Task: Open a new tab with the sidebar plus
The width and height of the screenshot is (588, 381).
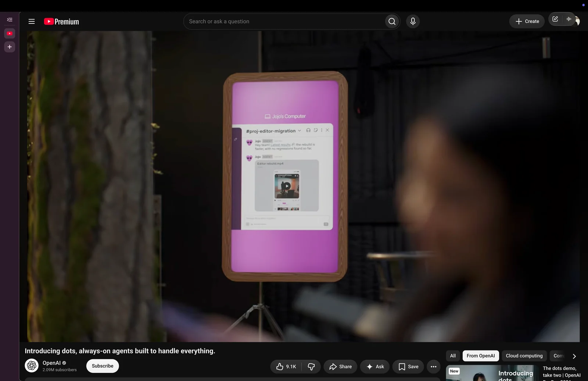Action: tap(10, 47)
